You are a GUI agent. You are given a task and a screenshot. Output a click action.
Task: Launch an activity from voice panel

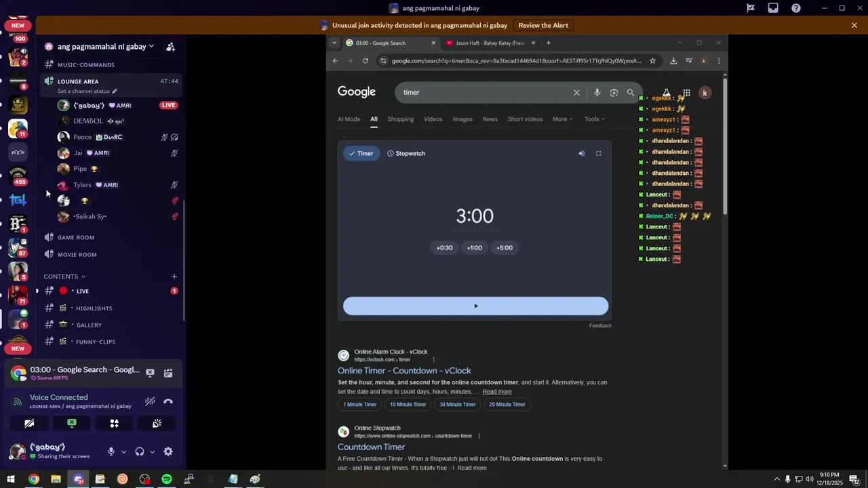tap(115, 424)
